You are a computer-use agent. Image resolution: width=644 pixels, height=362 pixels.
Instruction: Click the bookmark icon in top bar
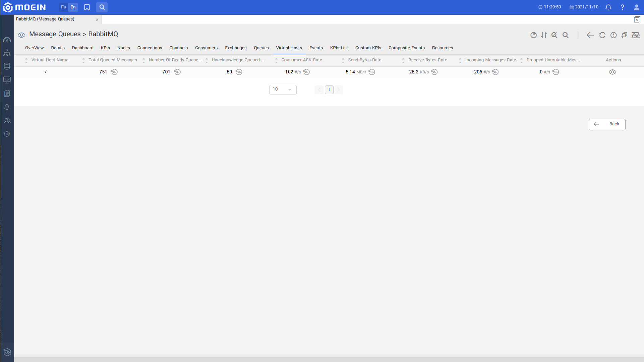click(x=87, y=7)
